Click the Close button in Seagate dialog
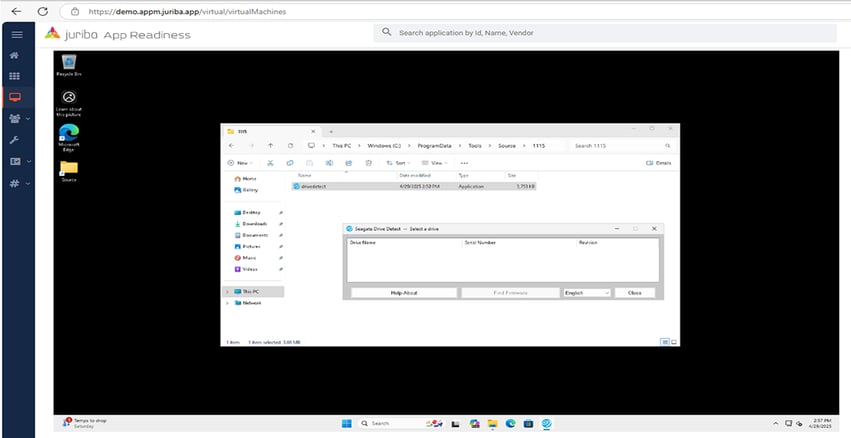 click(635, 293)
